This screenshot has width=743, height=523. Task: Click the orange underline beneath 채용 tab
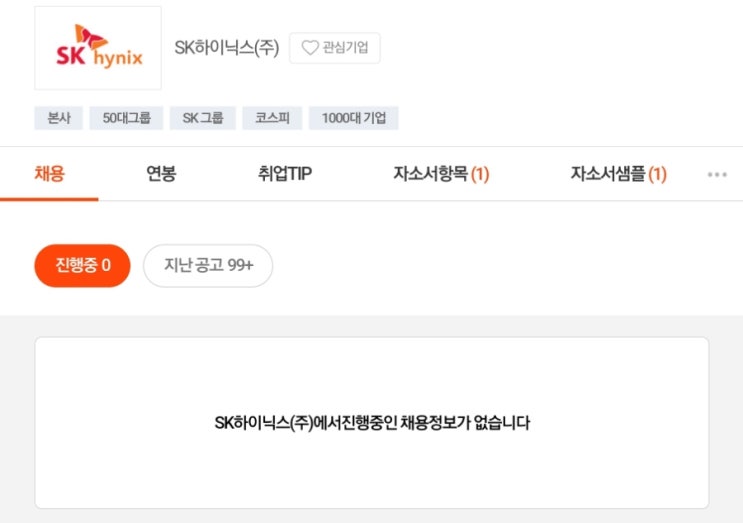(49, 199)
